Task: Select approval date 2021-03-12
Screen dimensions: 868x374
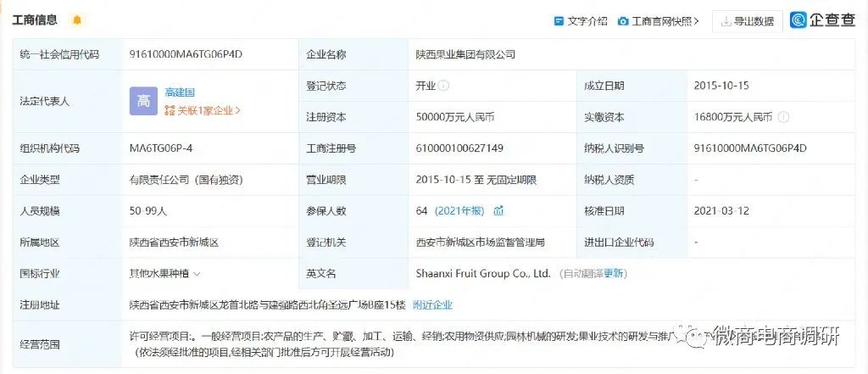Action: point(721,210)
